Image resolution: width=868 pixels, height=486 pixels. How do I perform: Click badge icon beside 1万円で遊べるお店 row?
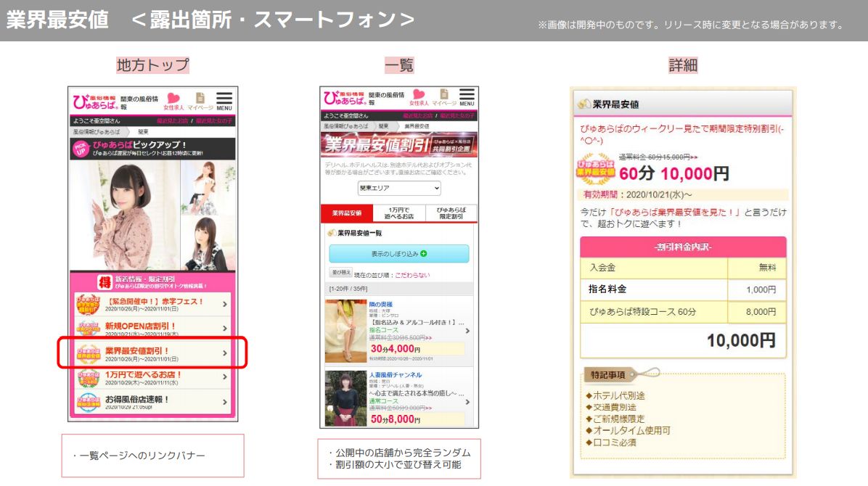(88, 377)
